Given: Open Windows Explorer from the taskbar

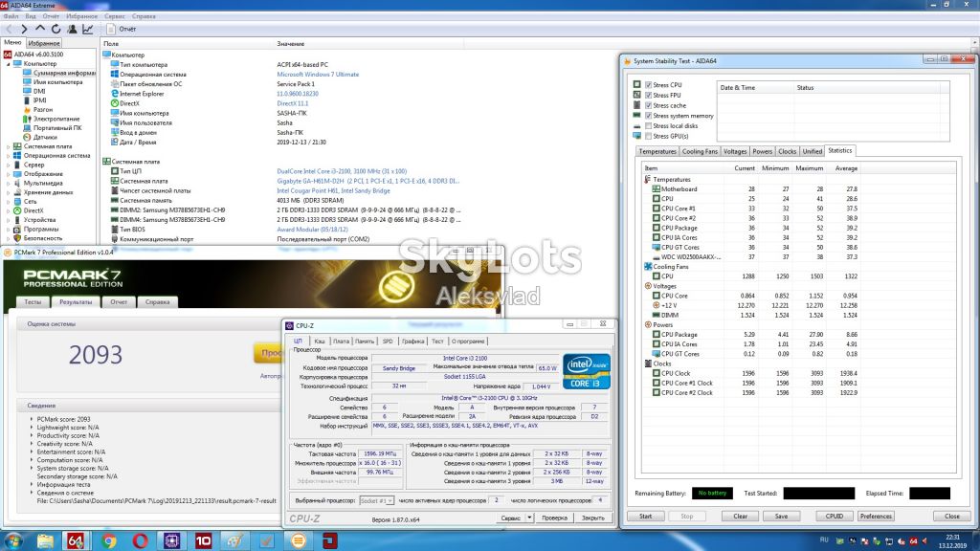Looking at the screenshot, I should pos(44,540).
